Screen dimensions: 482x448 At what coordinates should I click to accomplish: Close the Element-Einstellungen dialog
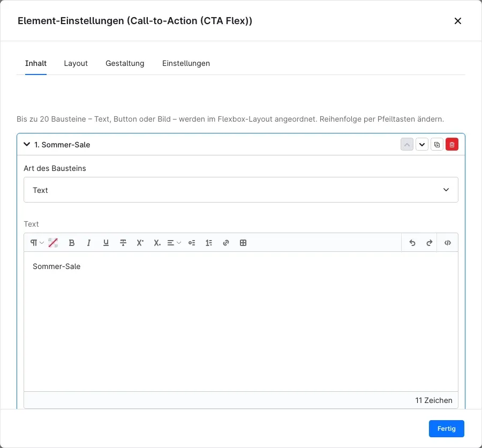[458, 21]
